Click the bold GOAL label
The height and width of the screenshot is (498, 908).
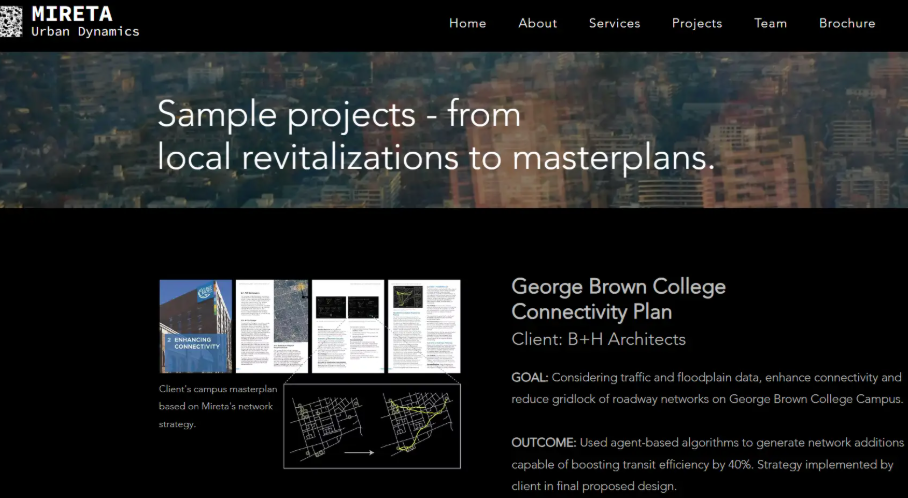pyautogui.click(x=529, y=377)
